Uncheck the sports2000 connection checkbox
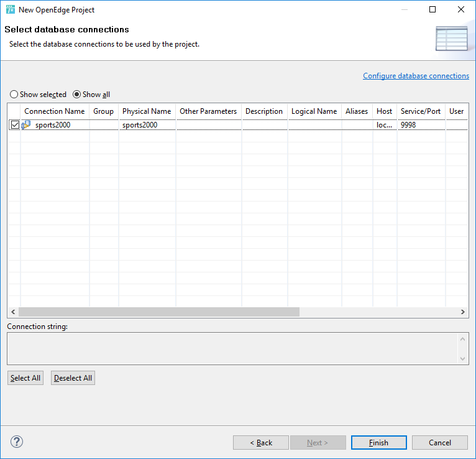 point(15,125)
